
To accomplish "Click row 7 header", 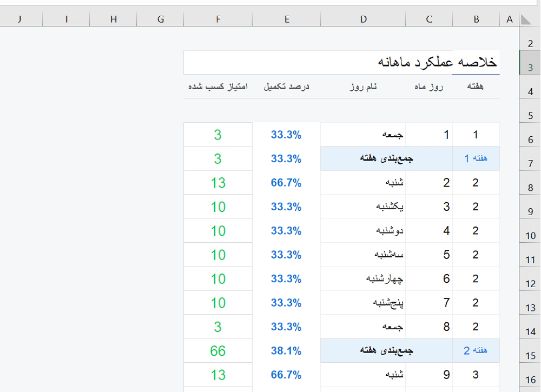I will coord(530,164).
